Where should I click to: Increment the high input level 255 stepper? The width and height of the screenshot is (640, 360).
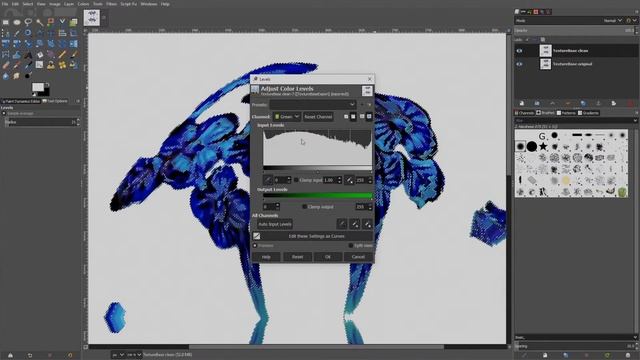pyautogui.click(x=370, y=178)
